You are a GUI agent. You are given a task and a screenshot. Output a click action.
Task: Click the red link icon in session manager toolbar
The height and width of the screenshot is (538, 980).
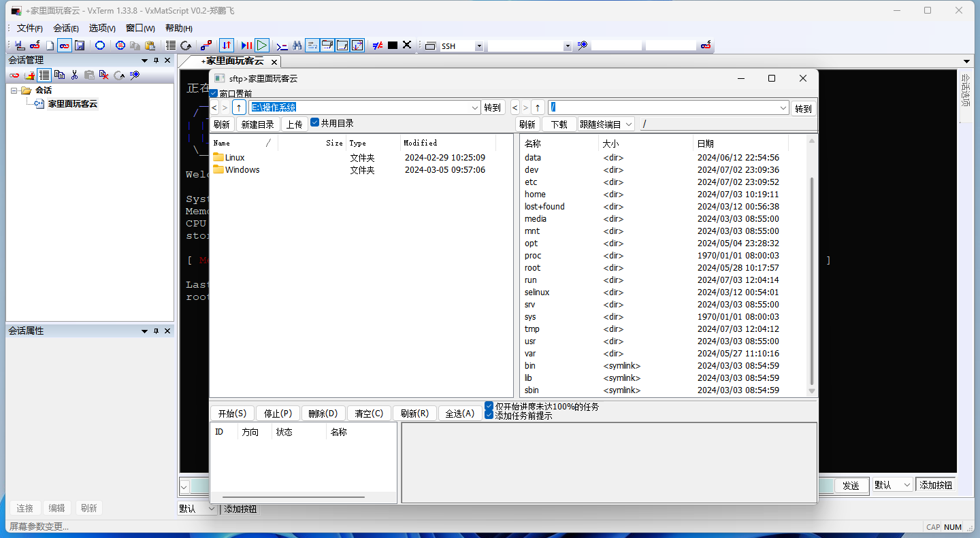click(14, 75)
